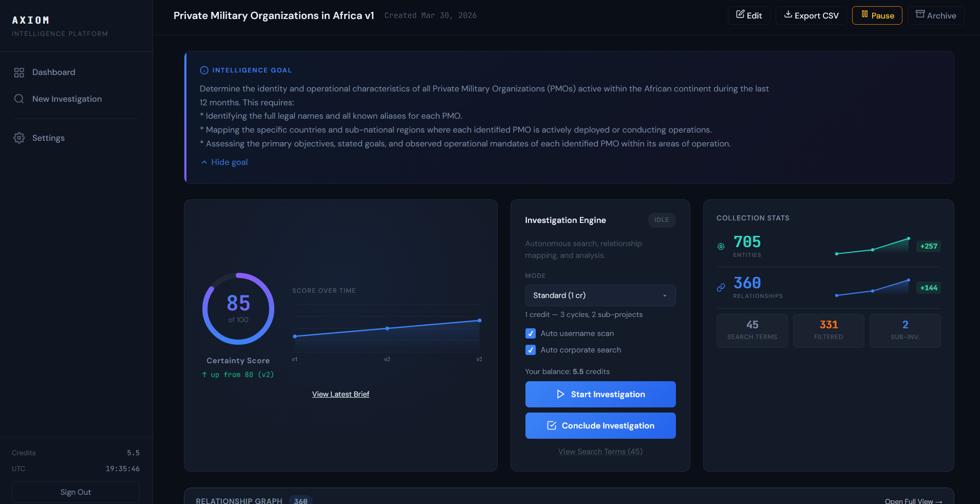Open New Investigation from the sidebar
Viewport: 980px width, 504px height.
(x=67, y=99)
